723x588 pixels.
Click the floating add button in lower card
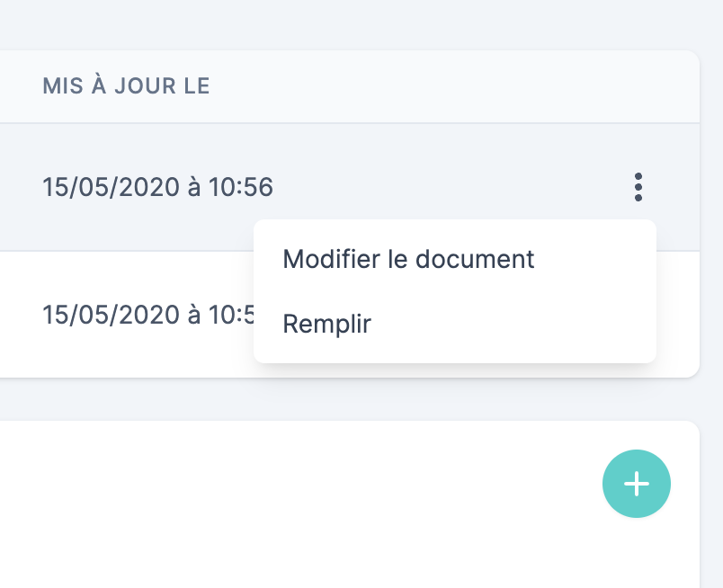point(637,484)
